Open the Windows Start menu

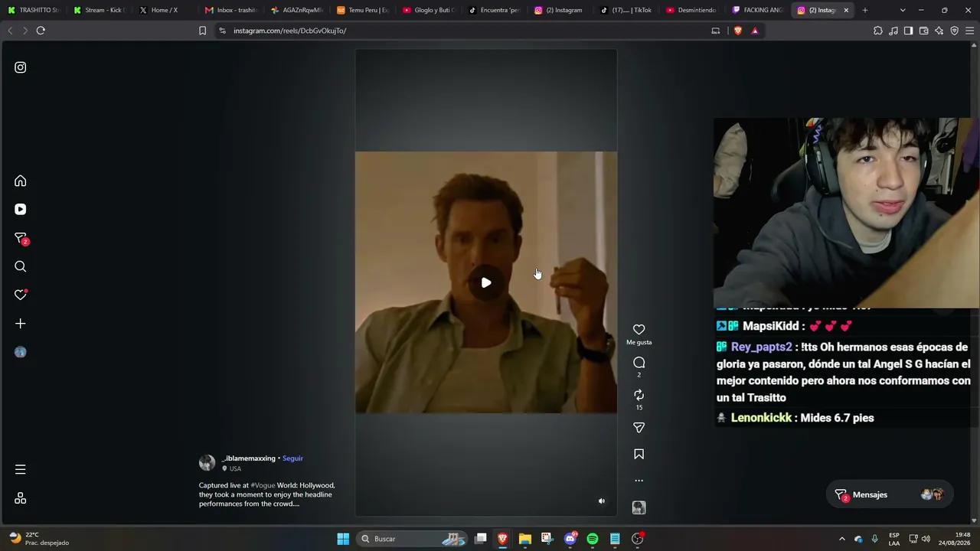tap(343, 539)
